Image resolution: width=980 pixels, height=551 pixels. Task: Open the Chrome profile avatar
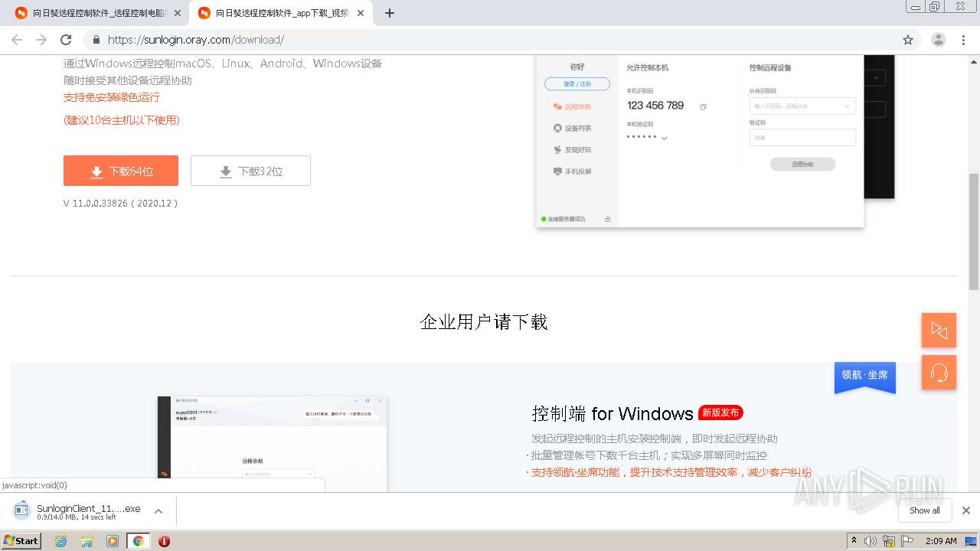[939, 40]
